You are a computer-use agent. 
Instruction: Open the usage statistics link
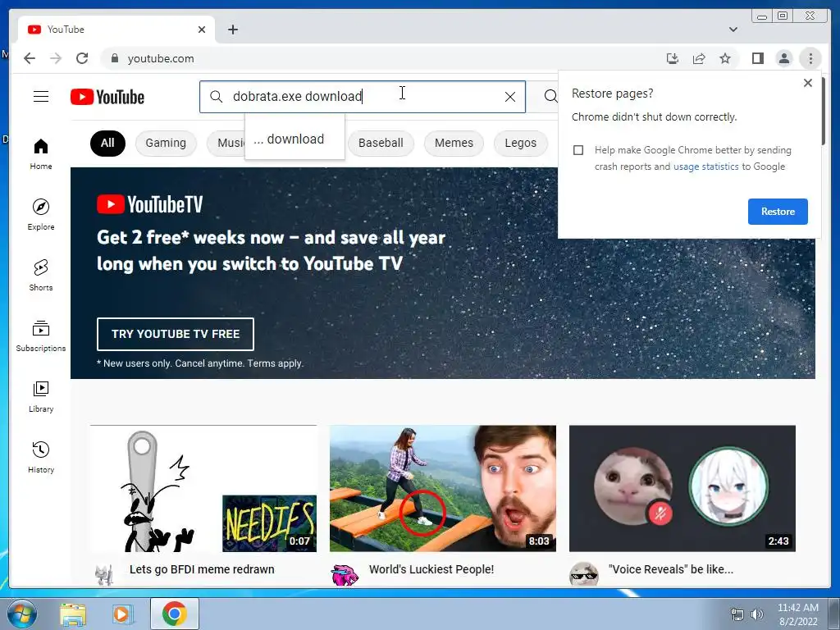point(705,167)
